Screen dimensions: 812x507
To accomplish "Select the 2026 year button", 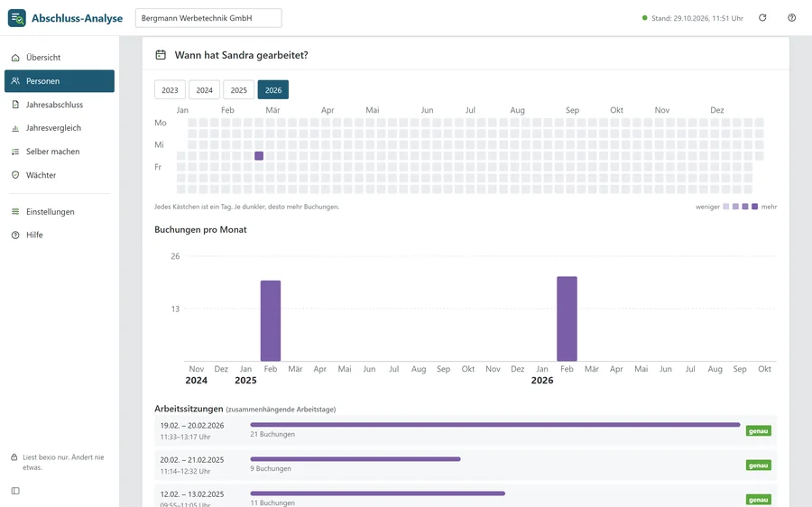I will 273,89.
